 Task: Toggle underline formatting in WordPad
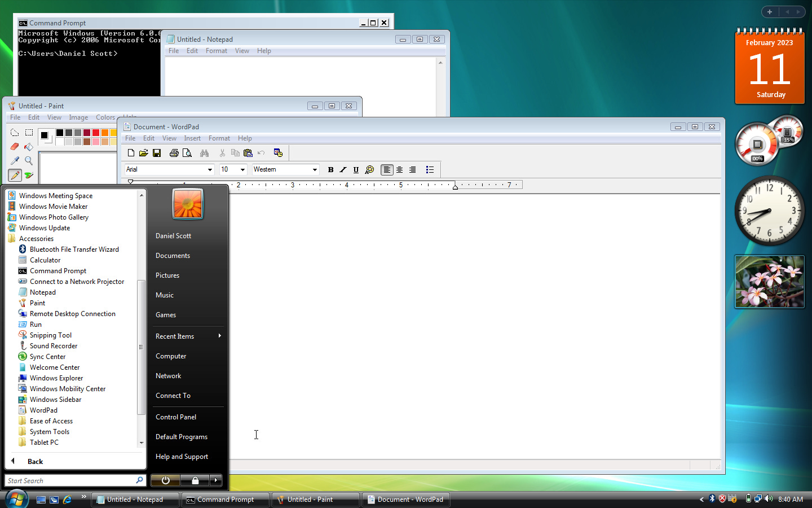pos(356,169)
